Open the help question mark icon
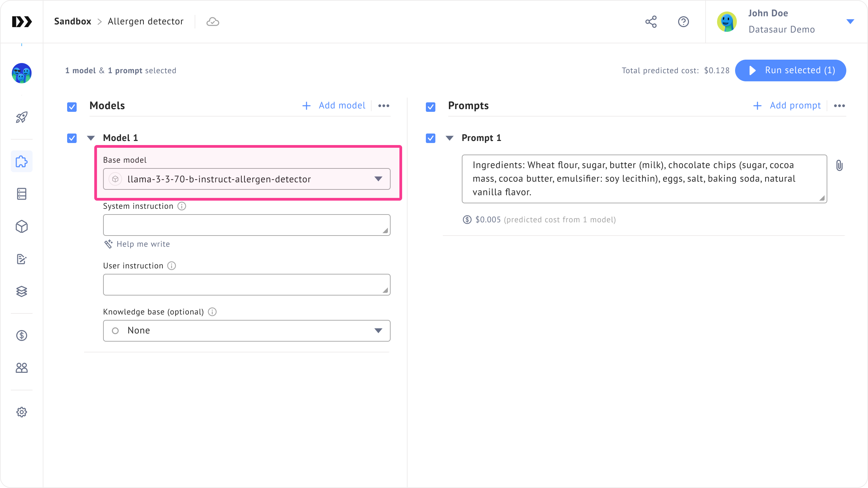The width and height of the screenshot is (868, 488). (x=683, y=22)
